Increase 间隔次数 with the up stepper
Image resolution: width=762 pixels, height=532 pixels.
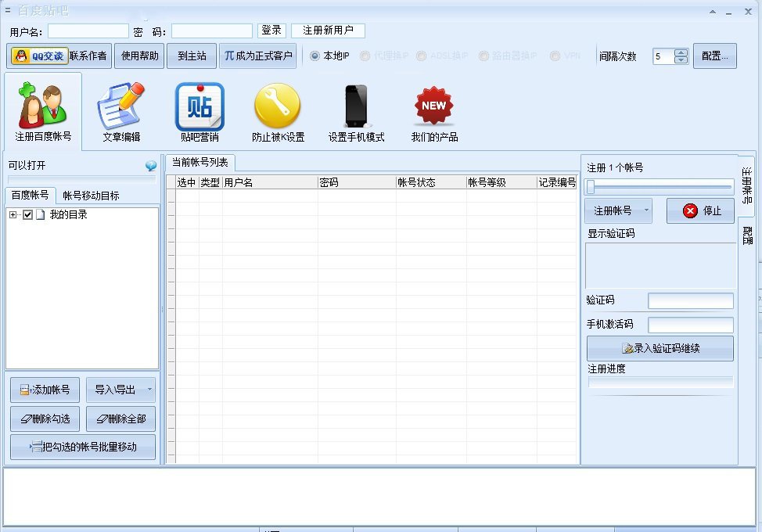coord(681,52)
